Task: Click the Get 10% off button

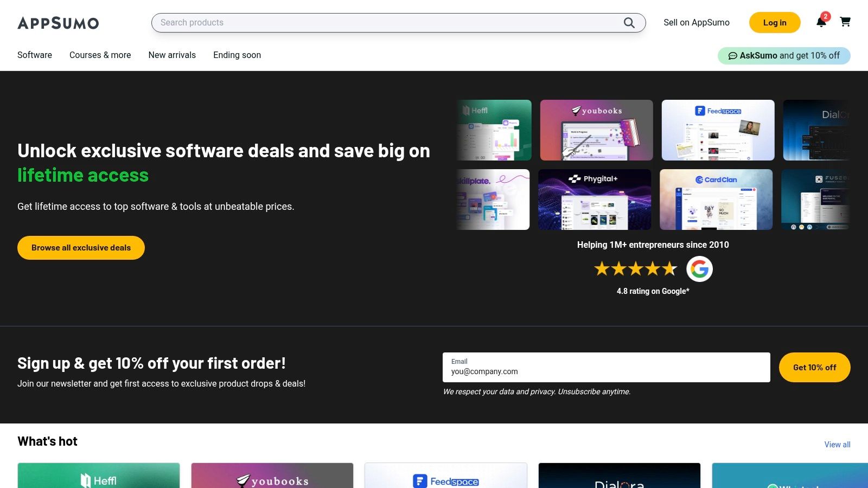Action: tap(814, 367)
